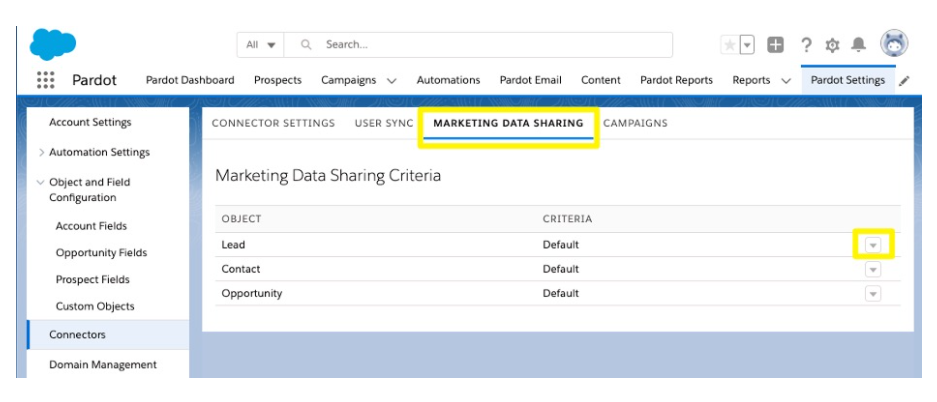Viewport: 937px width, 402px height.
Task: Open the Pardot Email tab
Action: point(531,80)
